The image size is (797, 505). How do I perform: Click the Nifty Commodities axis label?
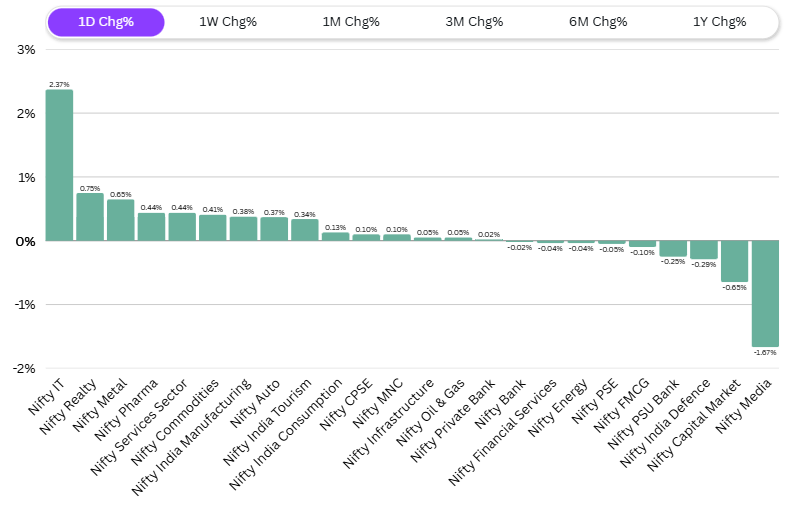[x=175, y=422]
